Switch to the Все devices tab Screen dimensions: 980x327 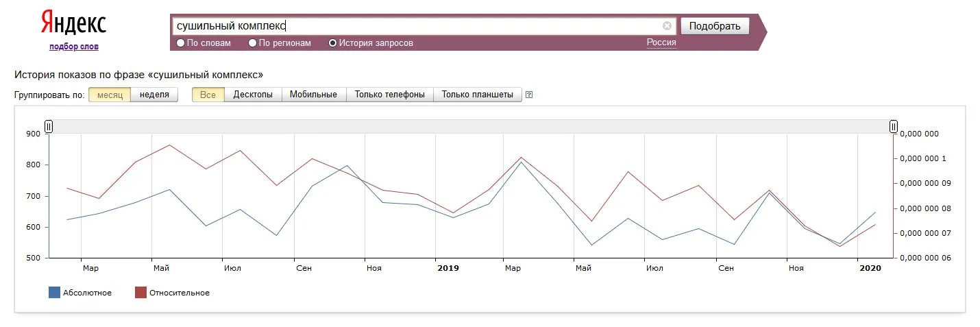208,95
